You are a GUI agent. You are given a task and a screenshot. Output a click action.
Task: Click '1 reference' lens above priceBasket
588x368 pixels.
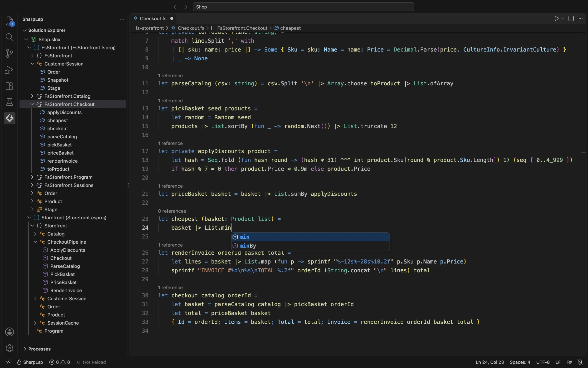tap(170, 186)
